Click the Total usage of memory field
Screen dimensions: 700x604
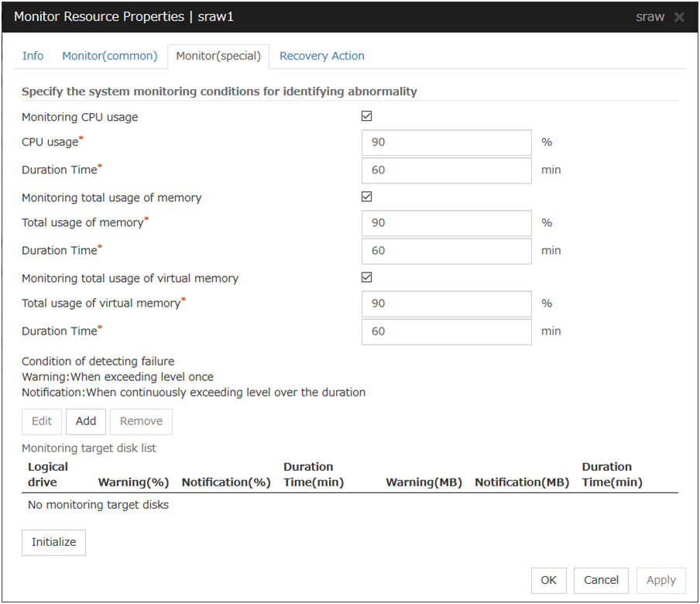coord(446,223)
